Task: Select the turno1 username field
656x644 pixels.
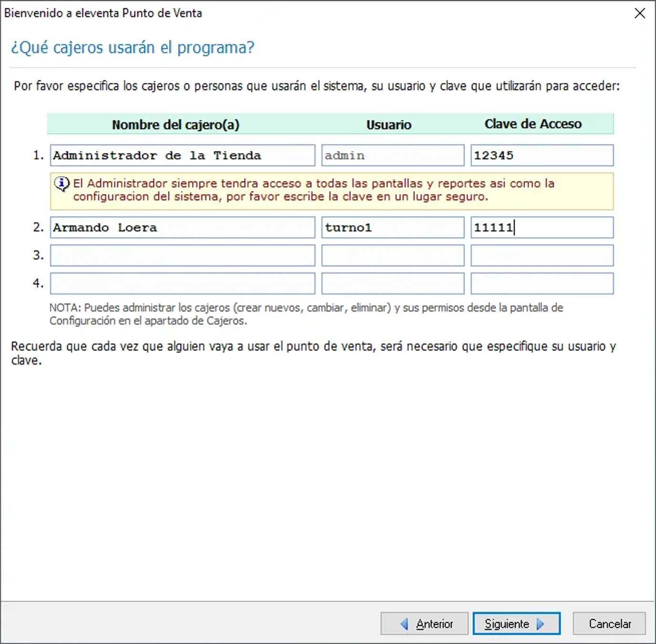Action: pos(393,227)
